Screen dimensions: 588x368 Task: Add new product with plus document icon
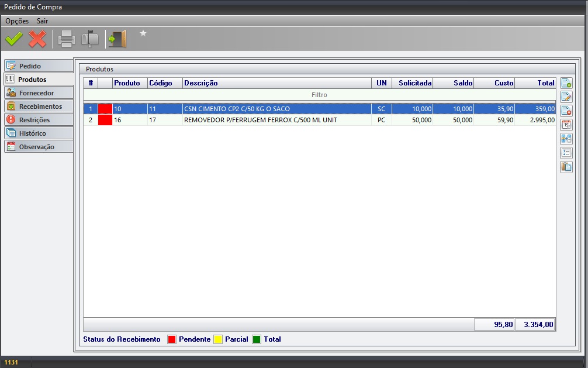[566, 83]
